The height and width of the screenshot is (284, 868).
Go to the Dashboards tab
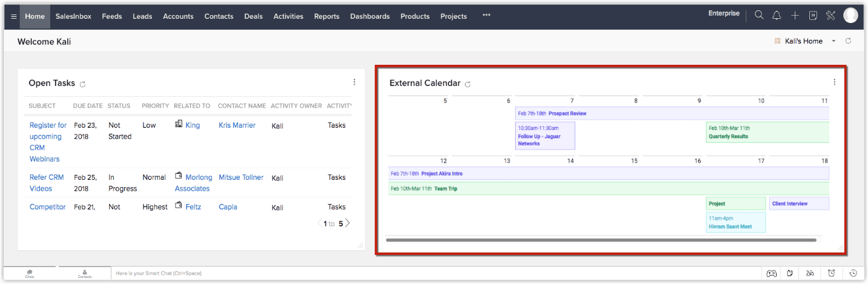point(370,16)
